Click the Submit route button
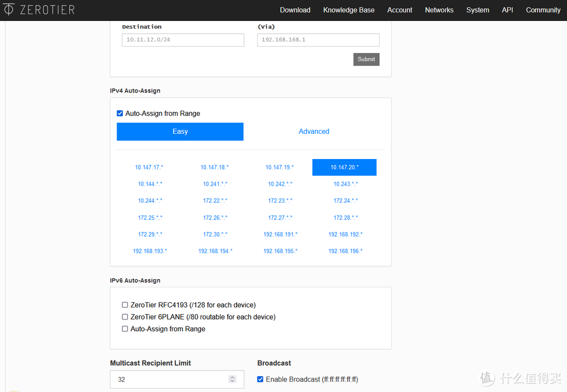Image resolution: width=567 pixels, height=392 pixels. (366, 59)
